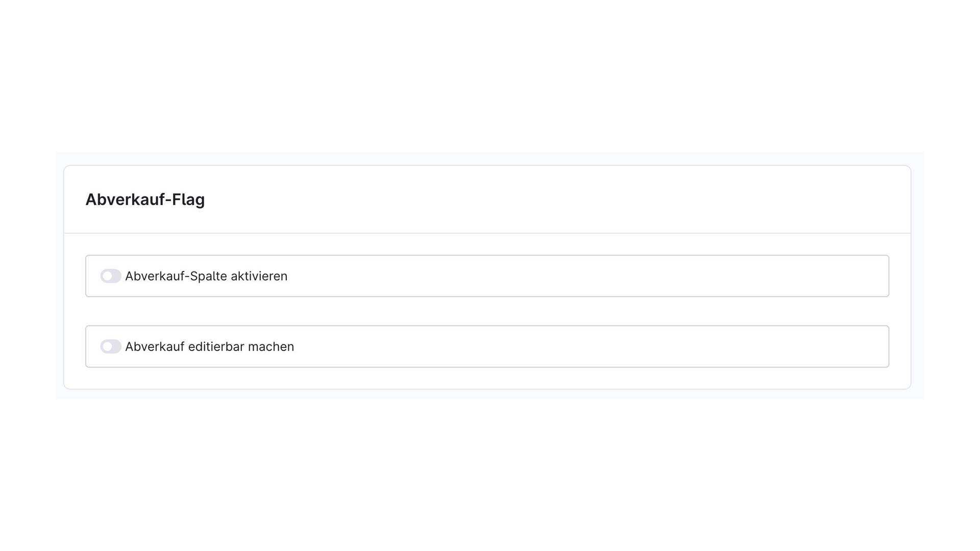The image size is (980, 551).
Task: Click empty area in Abverkauf editierbar machen row
Action: click(587, 346)
